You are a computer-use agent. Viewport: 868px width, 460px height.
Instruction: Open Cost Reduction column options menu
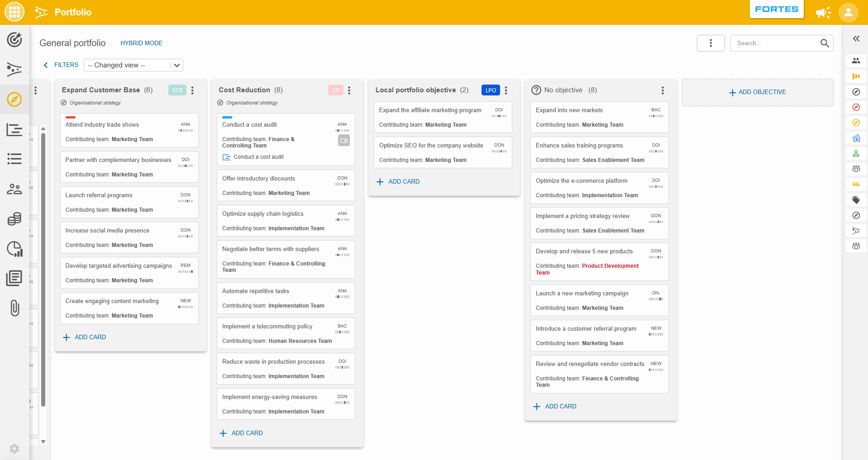pyautogui.click(x=349, y=90)
